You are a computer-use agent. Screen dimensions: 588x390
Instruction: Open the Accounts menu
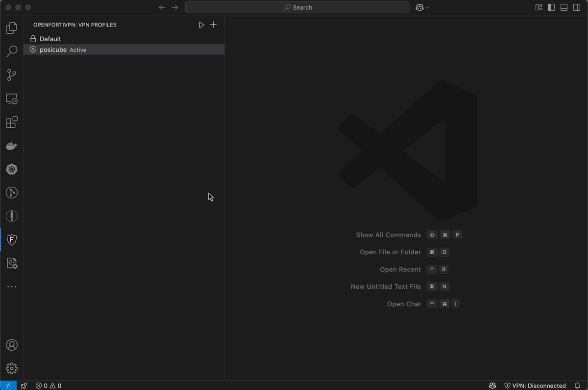point(12,345)
